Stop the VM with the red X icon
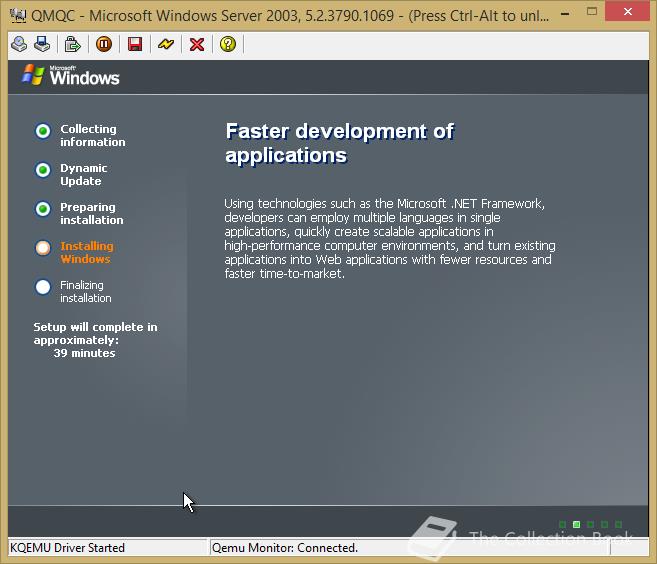 [197, 44]
